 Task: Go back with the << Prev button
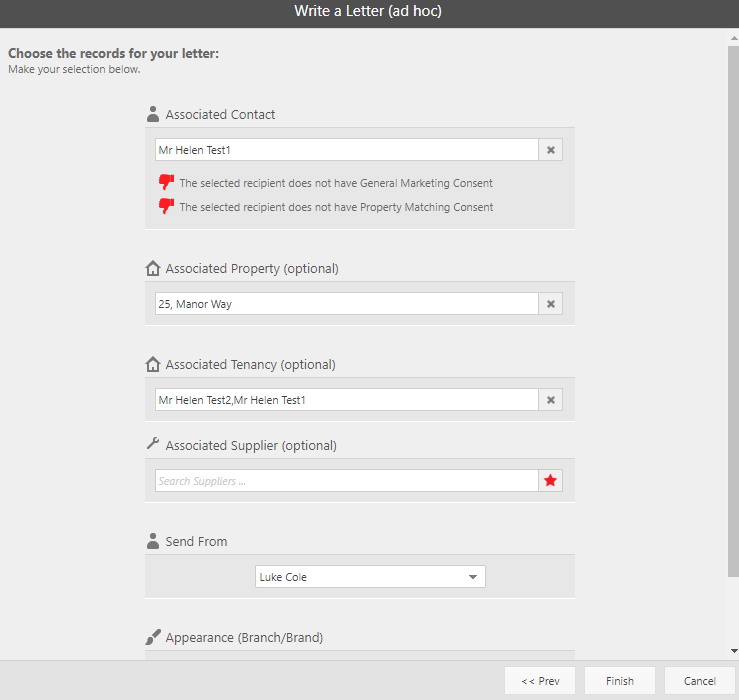[x=540, y=681]
